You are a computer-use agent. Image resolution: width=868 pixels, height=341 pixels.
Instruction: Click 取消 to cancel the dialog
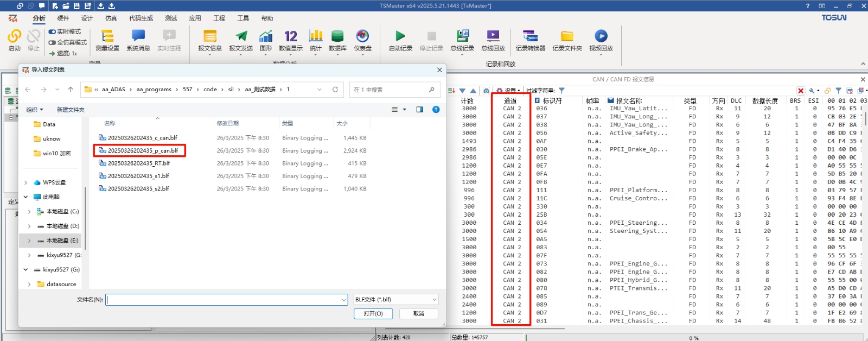pyautogui.click(x=418, y=314)
